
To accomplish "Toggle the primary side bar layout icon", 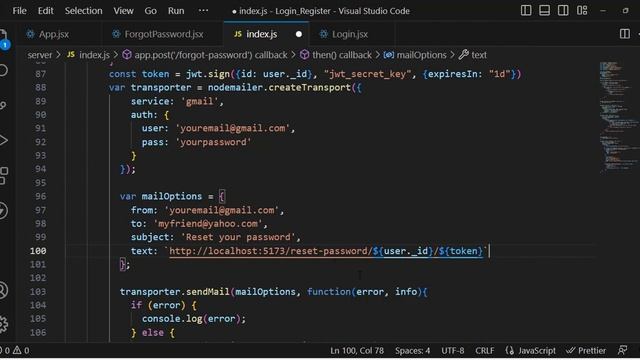I will pyautogui.click(x=526, y=11).
